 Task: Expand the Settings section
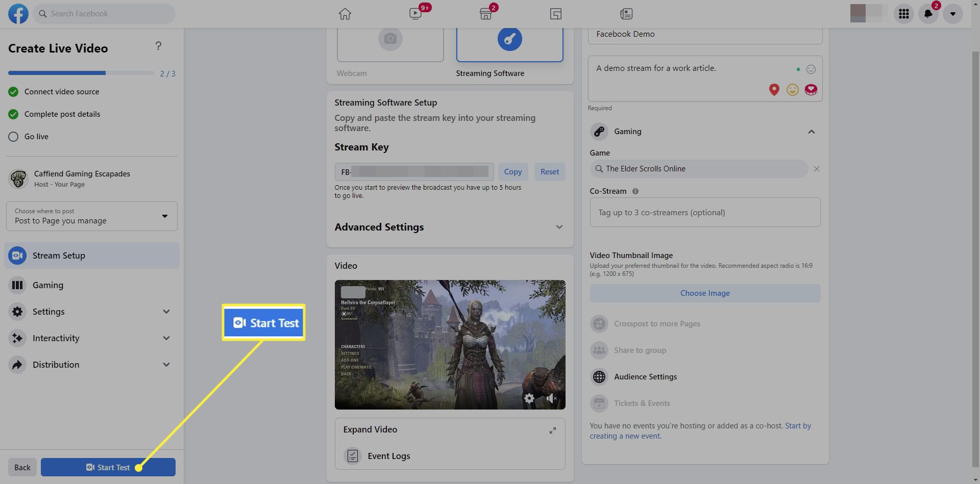click(x=166, y=312)
